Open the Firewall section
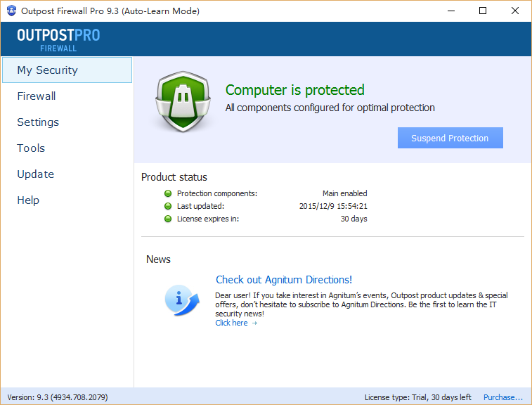The image size is (532, 405). pos(37,96)
